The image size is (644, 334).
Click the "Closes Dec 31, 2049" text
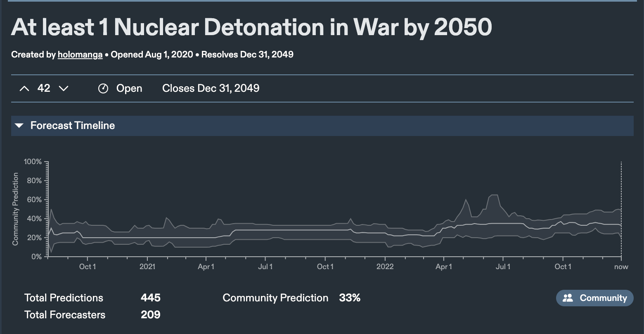click(211, 88)
